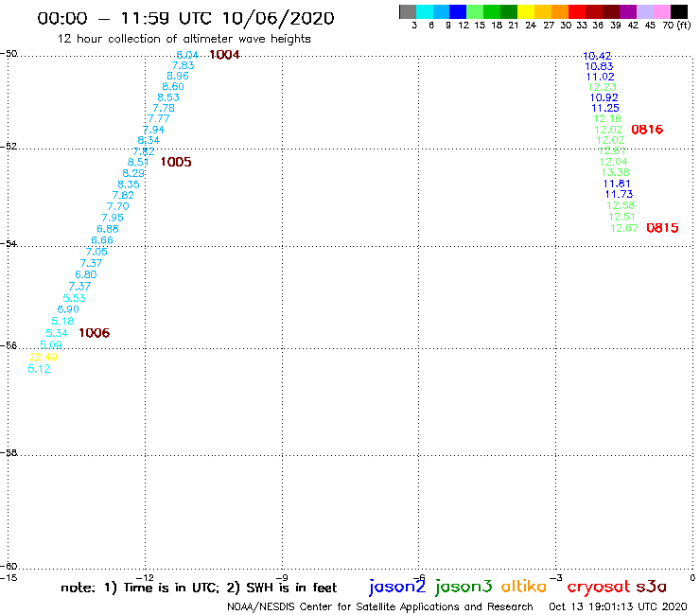Click the 8.35 wave height value
The width and height of the screenshot is (700, 615).
pos(129,184)
